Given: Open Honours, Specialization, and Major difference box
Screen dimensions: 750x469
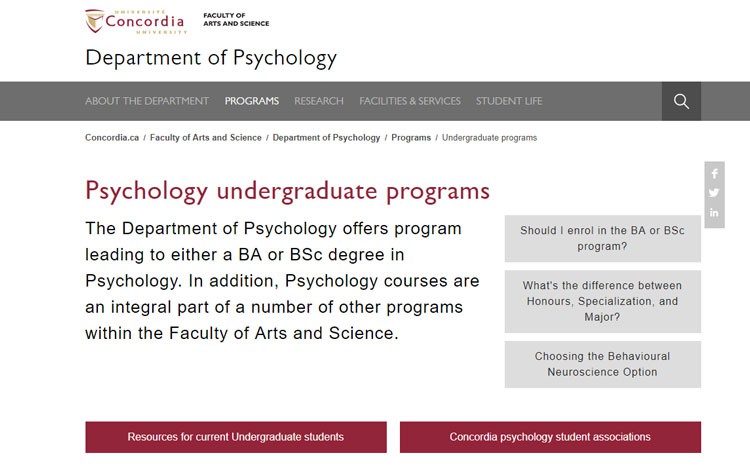Looking at the screenshot, I should (x=603, y=301).
